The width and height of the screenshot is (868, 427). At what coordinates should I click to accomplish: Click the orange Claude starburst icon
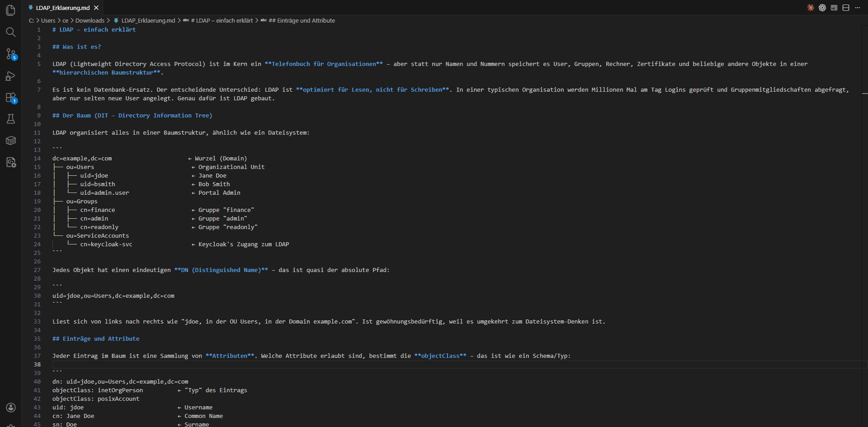tap(811, 8)
